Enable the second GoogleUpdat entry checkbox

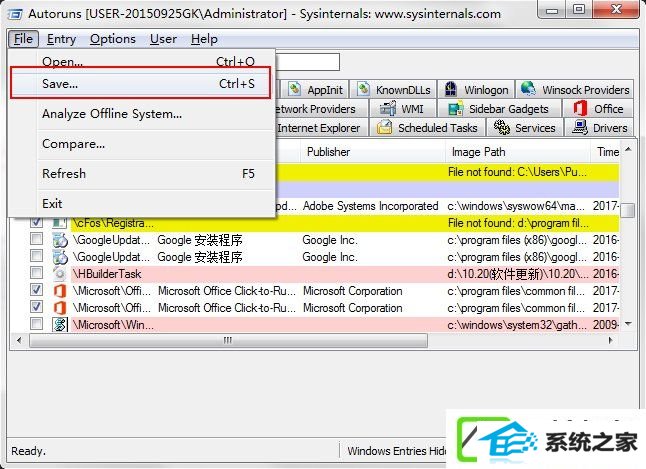pyautogui.click(x=36, y=256)
